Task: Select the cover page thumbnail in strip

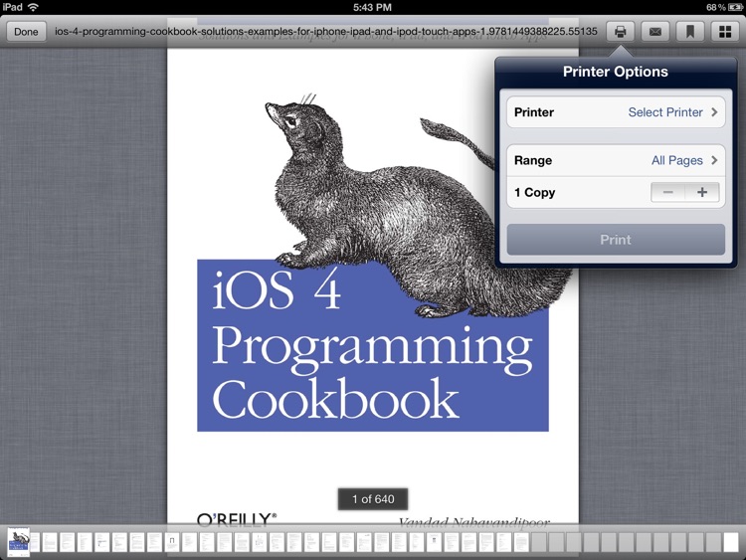Action: click(x=19, y=542)
